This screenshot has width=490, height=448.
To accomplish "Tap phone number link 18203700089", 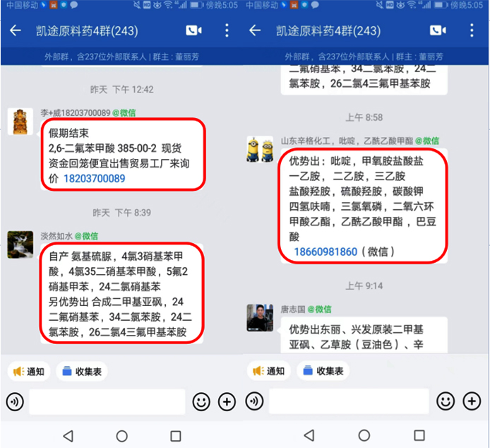I will click(95, 178).
